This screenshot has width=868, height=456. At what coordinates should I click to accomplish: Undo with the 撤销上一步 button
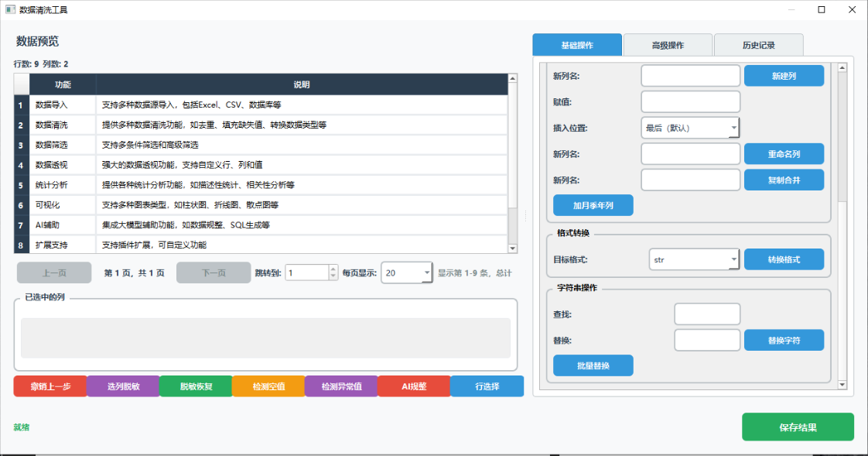click(x=50, y=386)
